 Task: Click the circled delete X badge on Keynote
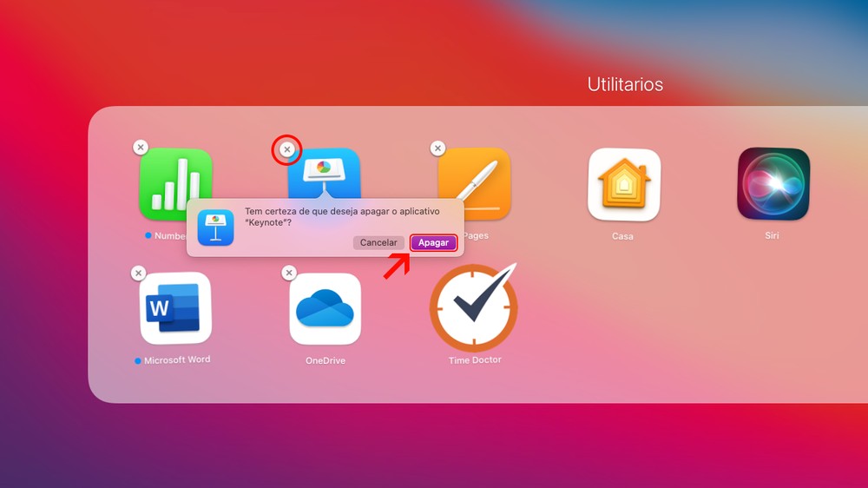pyautogui.click(x=287, y=150)
